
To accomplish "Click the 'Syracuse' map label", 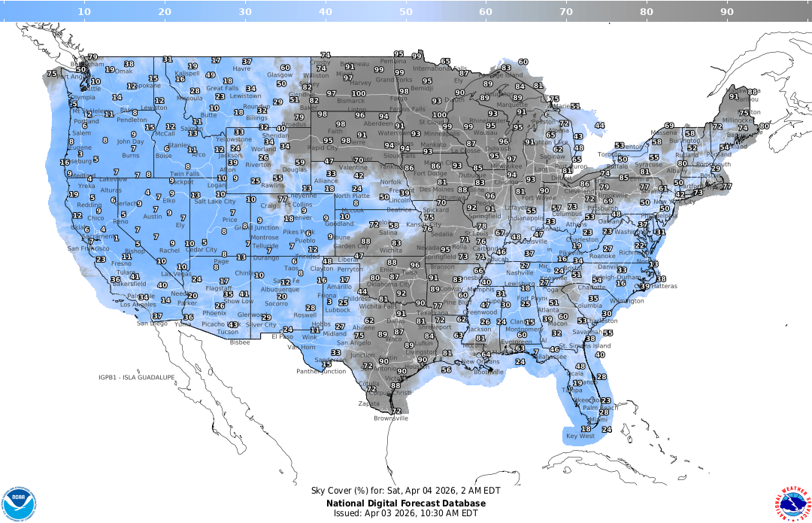I will 648,165.
